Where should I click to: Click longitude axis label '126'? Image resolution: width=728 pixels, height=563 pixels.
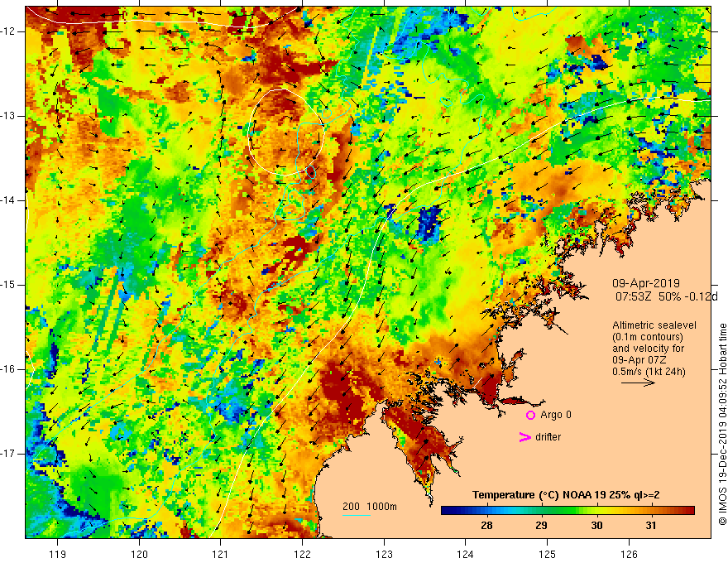(x=629, y=554)
